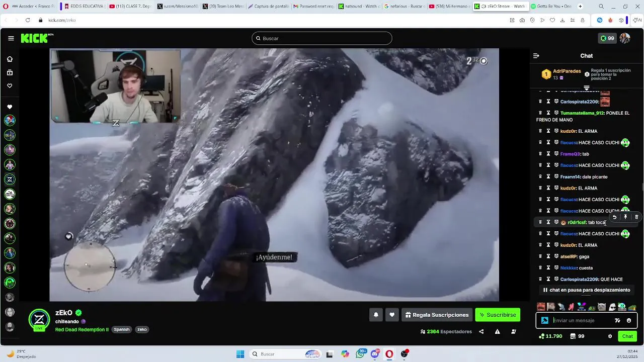Open Discord from the taskbar
Viewport: 644px width, 362px height.
(375, 354)
